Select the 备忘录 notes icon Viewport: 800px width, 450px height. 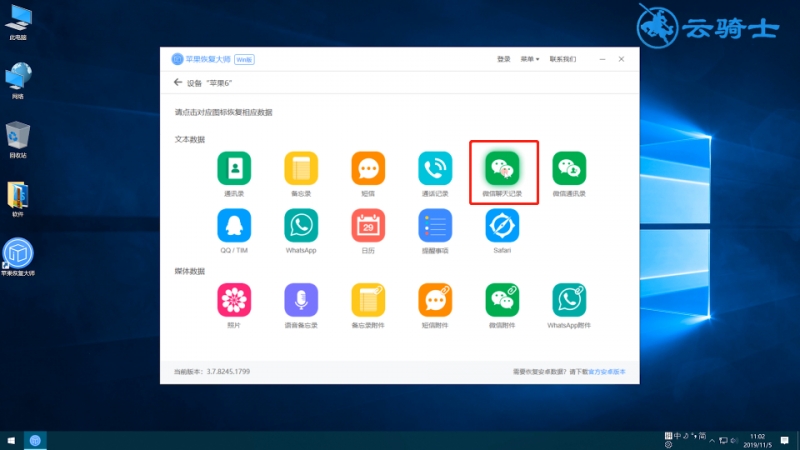(301, 168)
